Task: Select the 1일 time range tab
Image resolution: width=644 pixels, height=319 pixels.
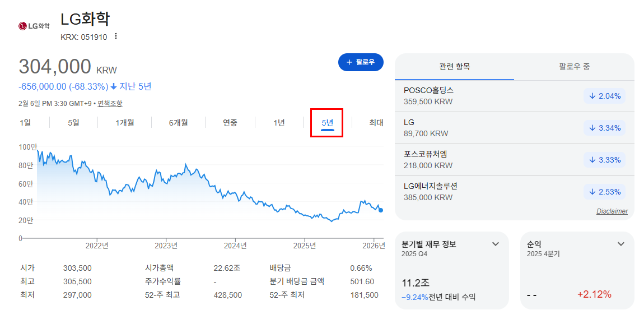Action: pyautogui.click(x=25, y=123)
